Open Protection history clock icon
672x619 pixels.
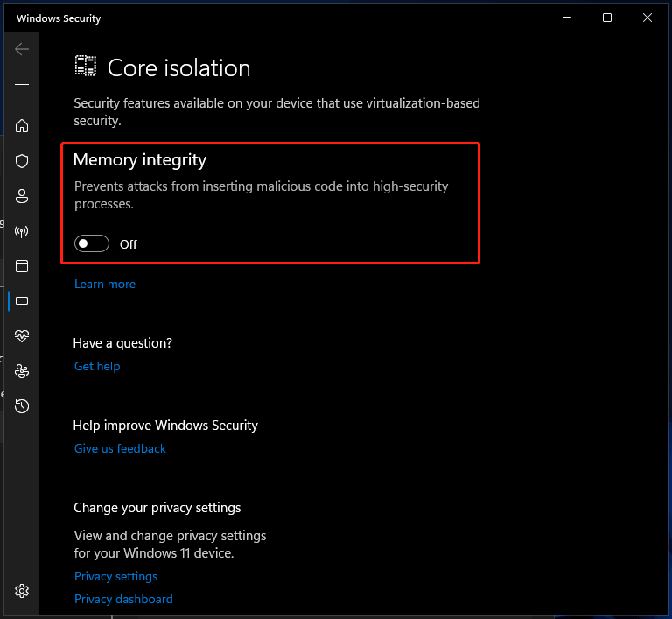coord(22,405)
